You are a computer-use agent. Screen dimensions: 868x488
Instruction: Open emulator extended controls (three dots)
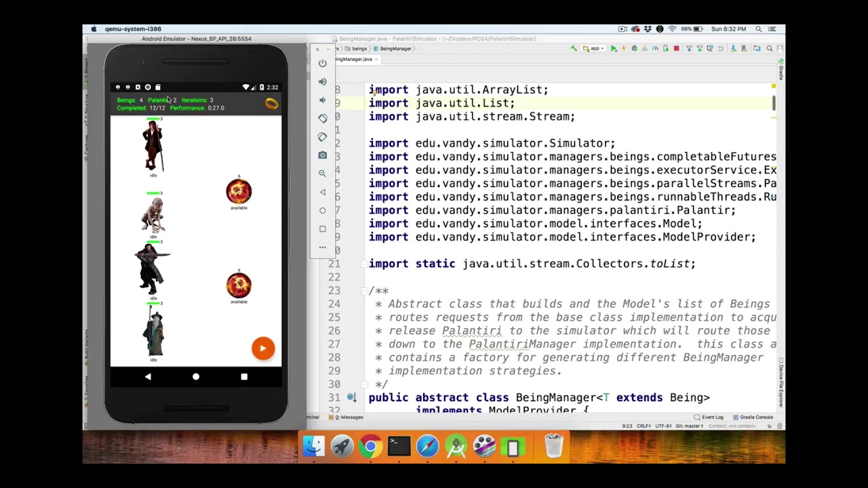point(323,247)
